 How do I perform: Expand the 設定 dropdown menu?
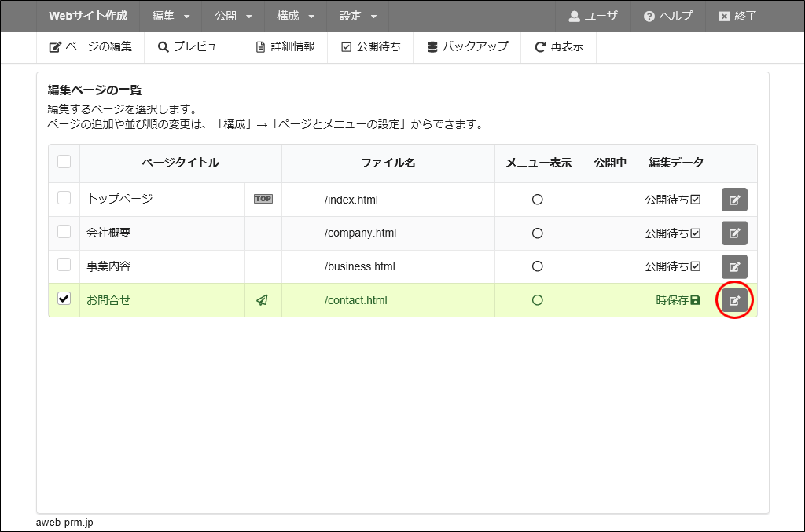[x=358, y=16]
